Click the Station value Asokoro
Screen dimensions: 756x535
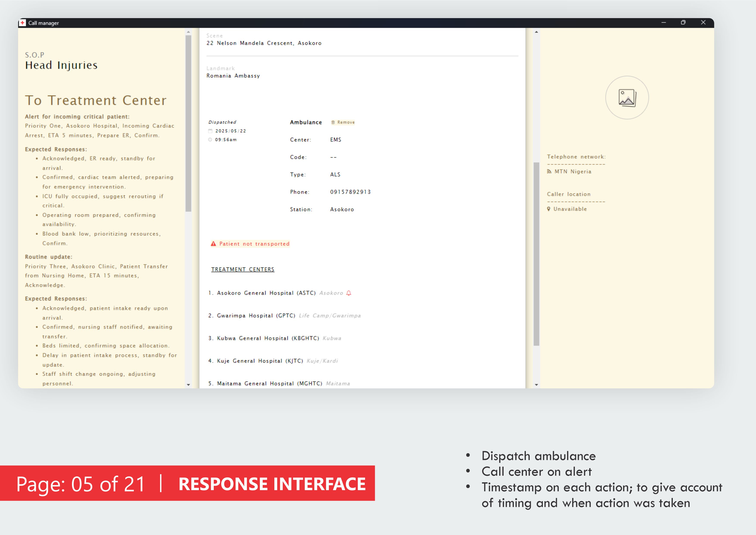coord(342,209)
